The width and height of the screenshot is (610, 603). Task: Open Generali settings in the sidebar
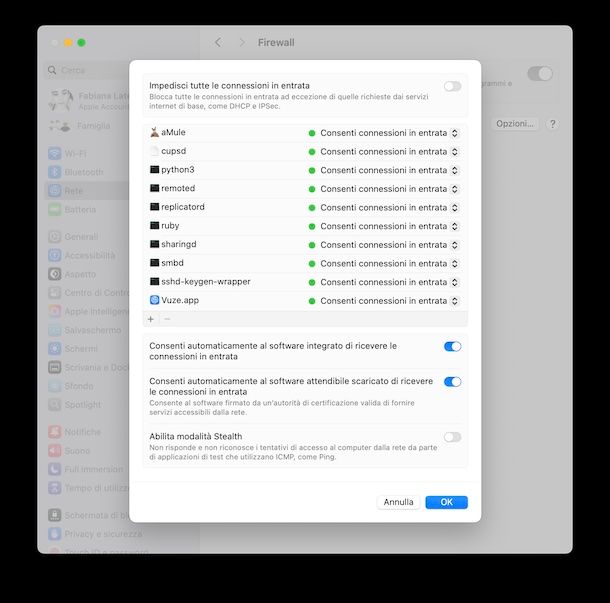point(74,237)
